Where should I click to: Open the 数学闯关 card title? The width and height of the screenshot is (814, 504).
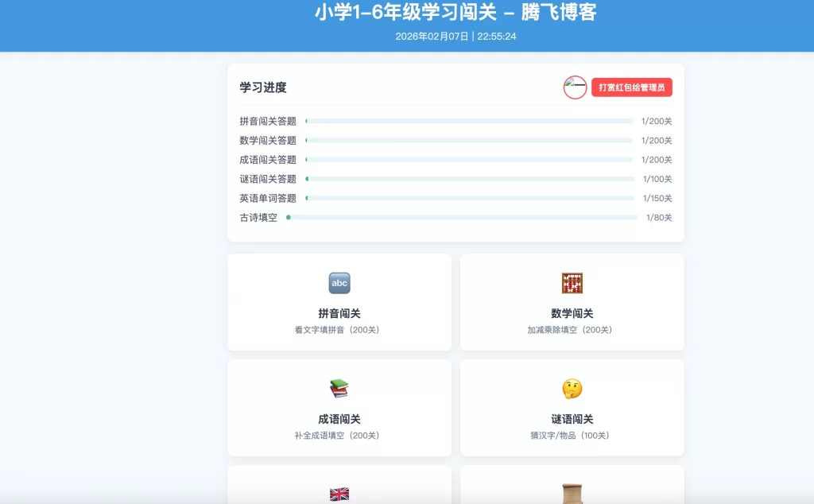pos(572,313)
